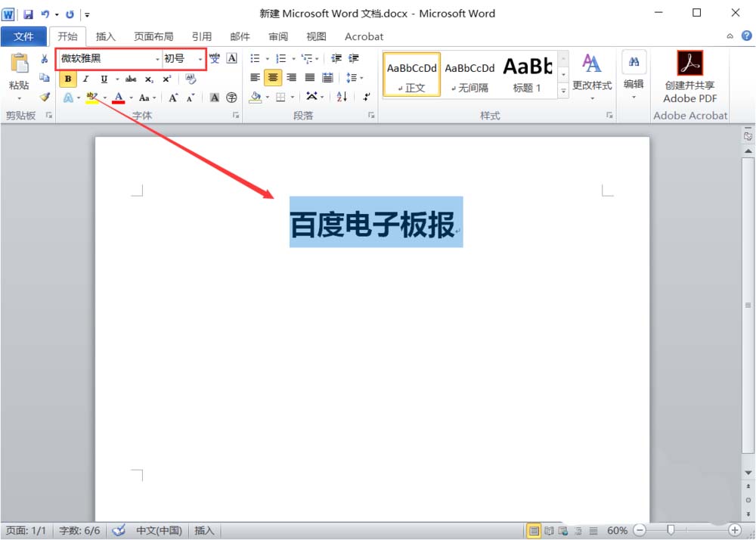Adjust the zoom slider handle
Screen dimensions: 756x540
pyautogui.click(x=670, y=530)
